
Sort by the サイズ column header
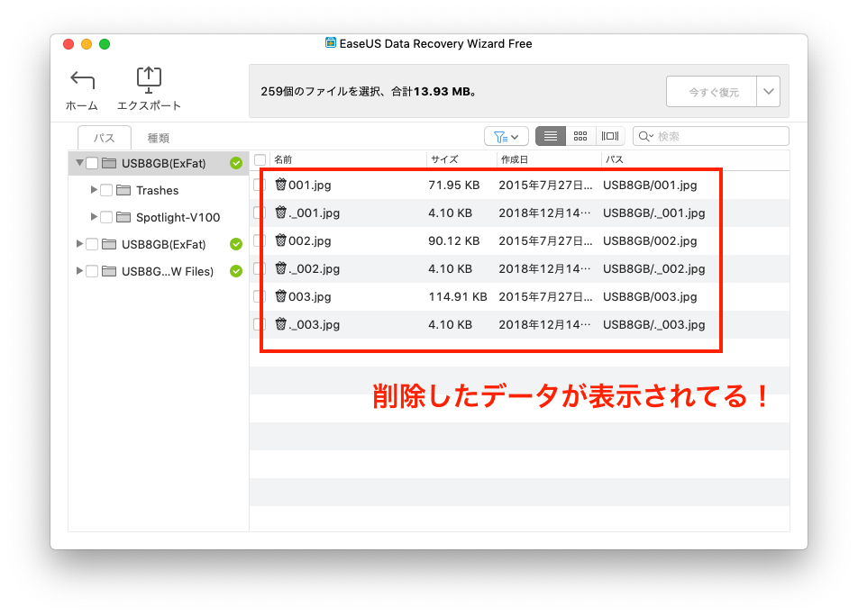(460, 159)
